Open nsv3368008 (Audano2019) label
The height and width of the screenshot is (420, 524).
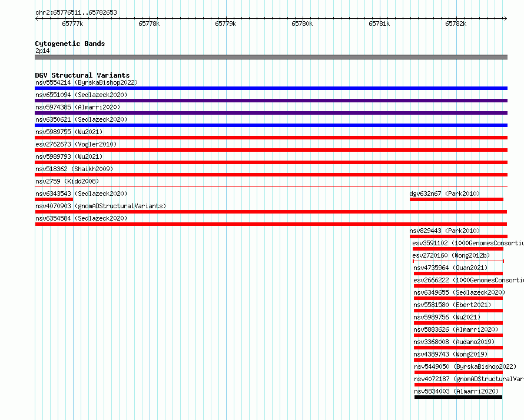[x=454, y=342]
